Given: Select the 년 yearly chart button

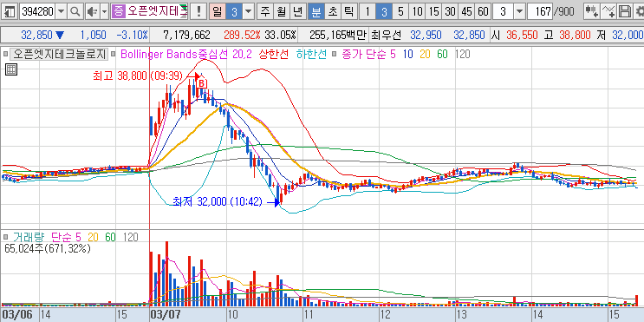Looking at the screenshot, I should pyautogui.click(x=297, y=11).
